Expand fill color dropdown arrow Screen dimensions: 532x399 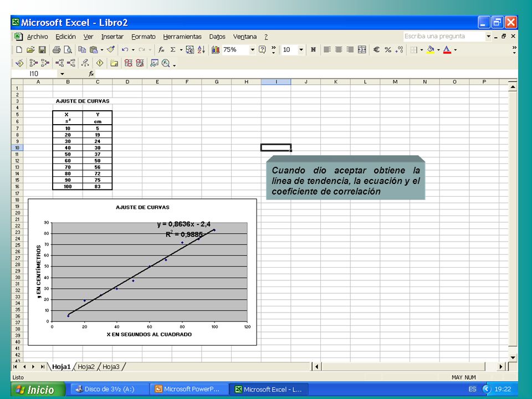pos(438,50)
